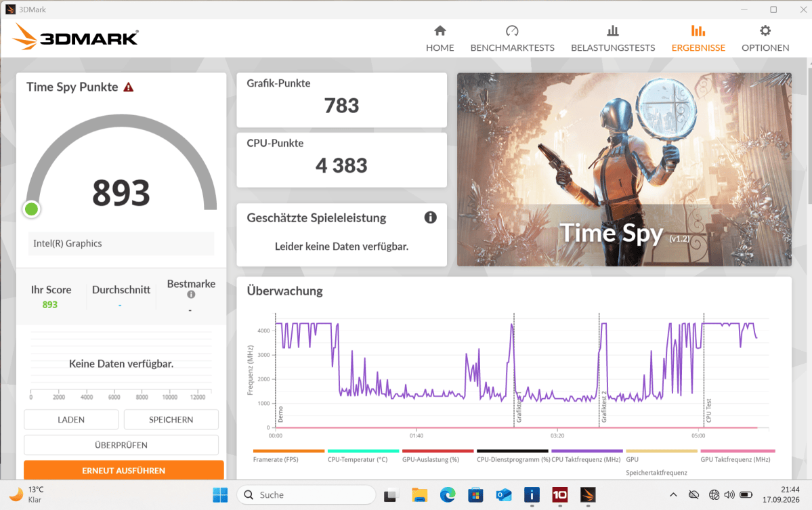Toggle CPU-Dienstprogramm (%) legend entry
Image resolution: width=812 pixels, height=510 pixels.
pyautogui.click(x=513, y=456)
